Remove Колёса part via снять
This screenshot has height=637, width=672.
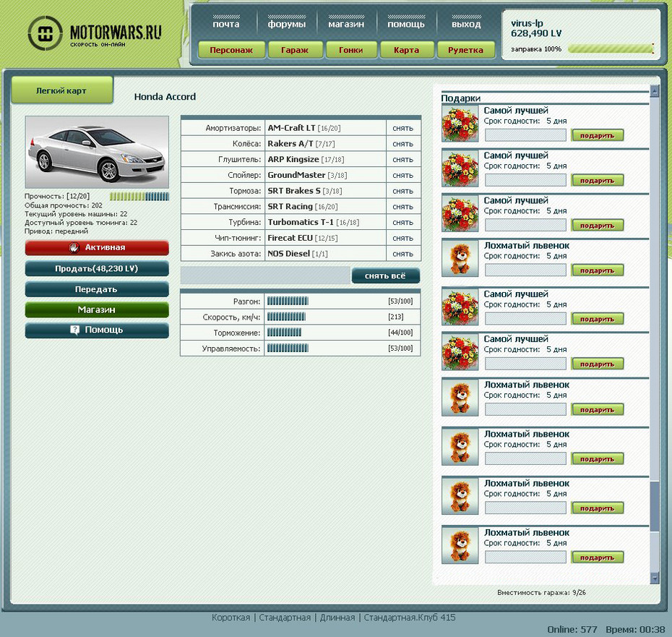point(403,144)
